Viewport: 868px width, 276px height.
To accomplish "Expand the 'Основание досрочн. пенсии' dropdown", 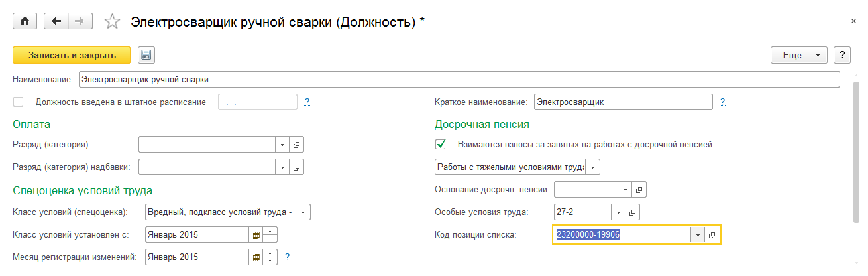I will point(625,190).
